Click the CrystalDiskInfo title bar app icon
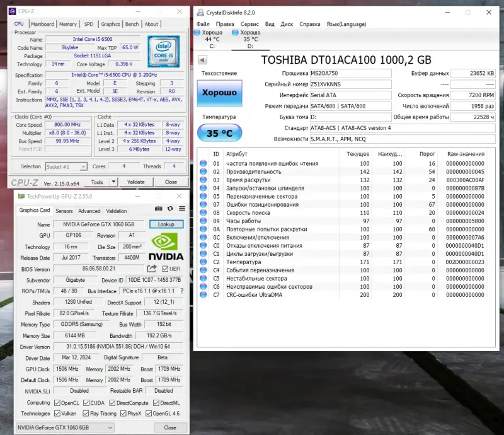504x435 pixels. pyautogui.click(x=200, y=13)
